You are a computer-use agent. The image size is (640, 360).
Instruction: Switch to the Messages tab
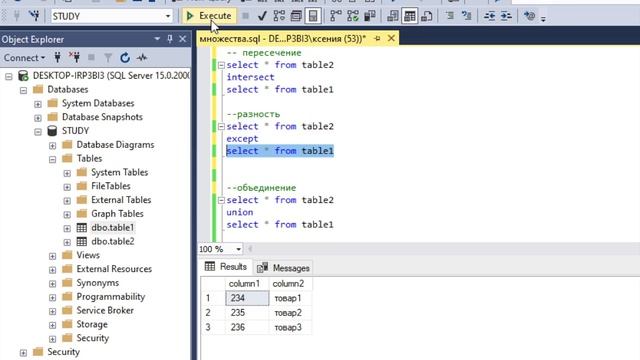(x=283, y=268)
